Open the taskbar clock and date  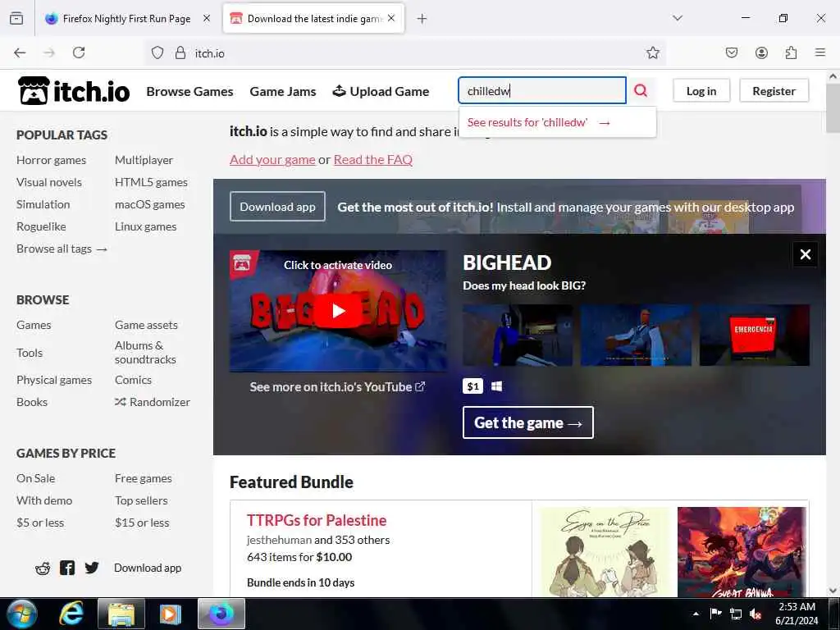(x=797, y=614)
